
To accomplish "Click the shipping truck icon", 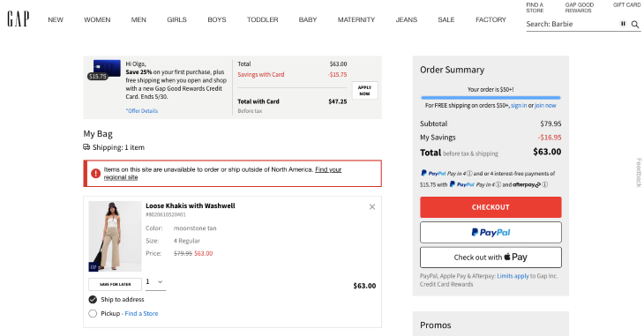I will point(86,147).
